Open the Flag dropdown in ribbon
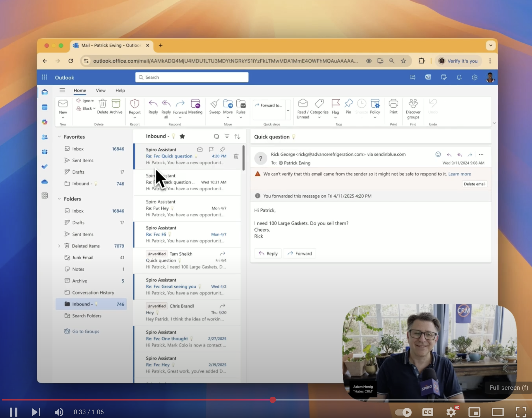532x418 pixels. (x=335, y=118)
